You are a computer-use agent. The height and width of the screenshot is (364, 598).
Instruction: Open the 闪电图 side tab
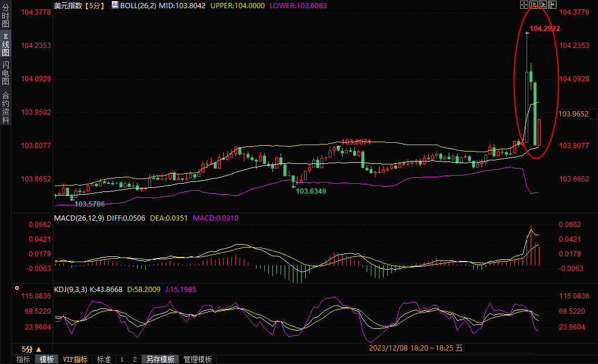5,73
